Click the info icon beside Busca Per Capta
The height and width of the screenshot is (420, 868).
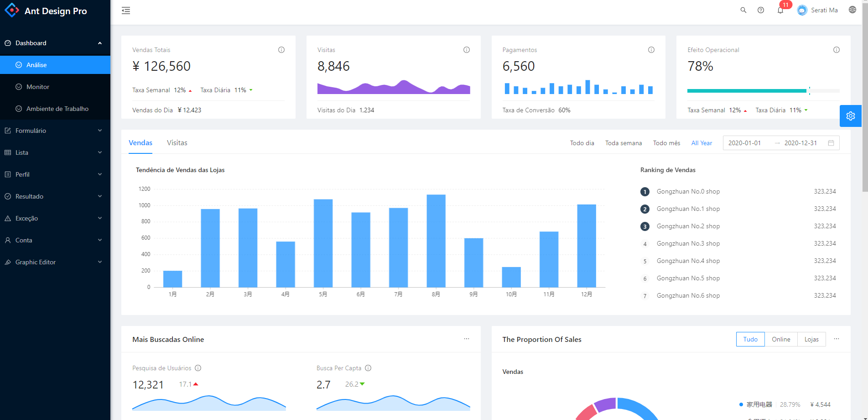click(368, 368)
